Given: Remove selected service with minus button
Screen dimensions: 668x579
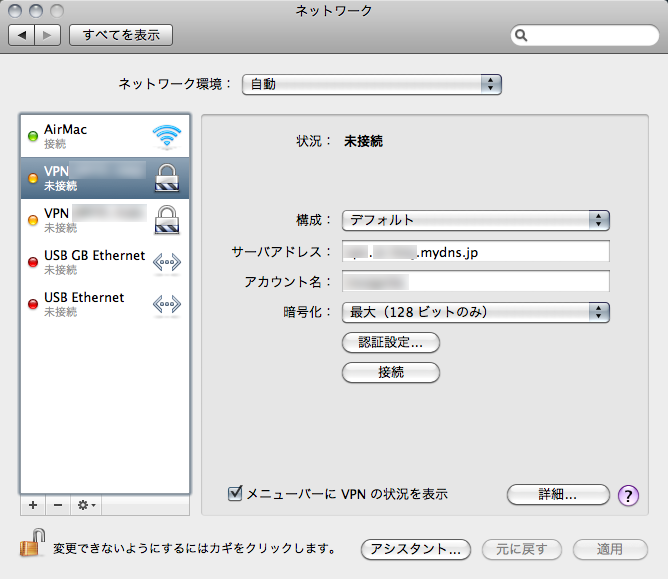Looking at the screenshot, I should coord(57,506).
